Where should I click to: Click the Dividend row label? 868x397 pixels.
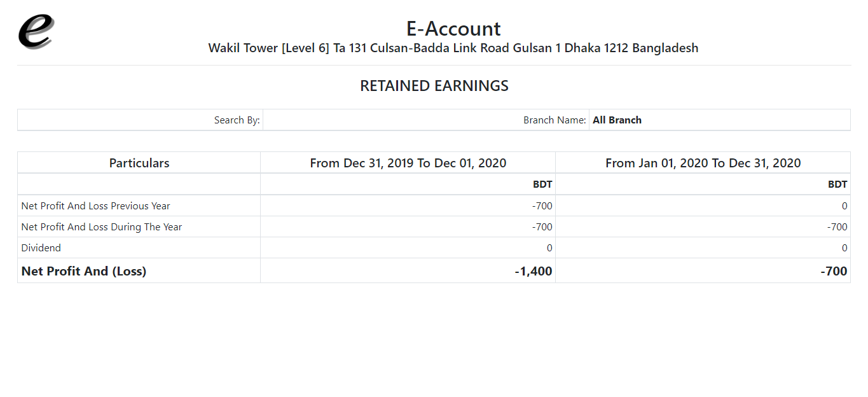[41, 248]
